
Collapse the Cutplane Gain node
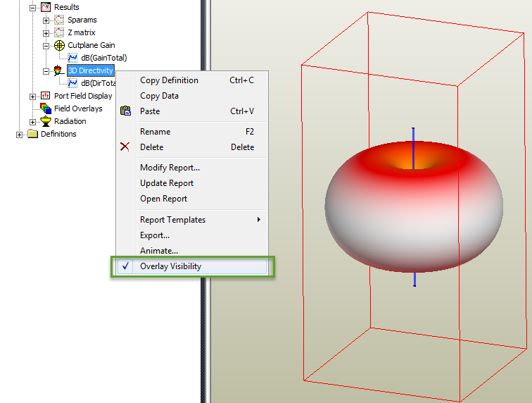point(46,46)
